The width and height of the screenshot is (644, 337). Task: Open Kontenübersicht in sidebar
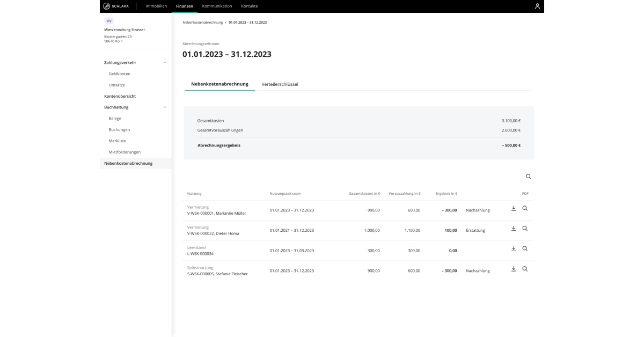click(120, 96)
